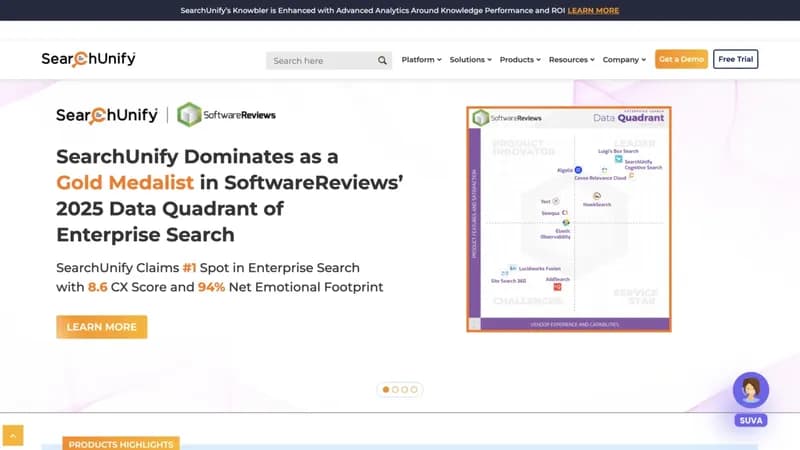Click the Get a Demo button
This screenshot has height=450, width=800.
(681, 59)
